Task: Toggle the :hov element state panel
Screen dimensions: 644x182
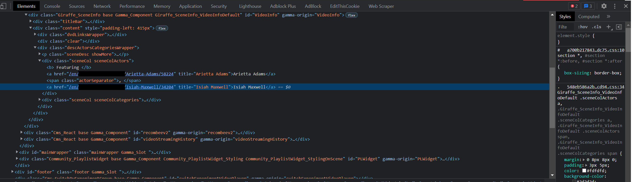Action: click(x=583, y=27)
